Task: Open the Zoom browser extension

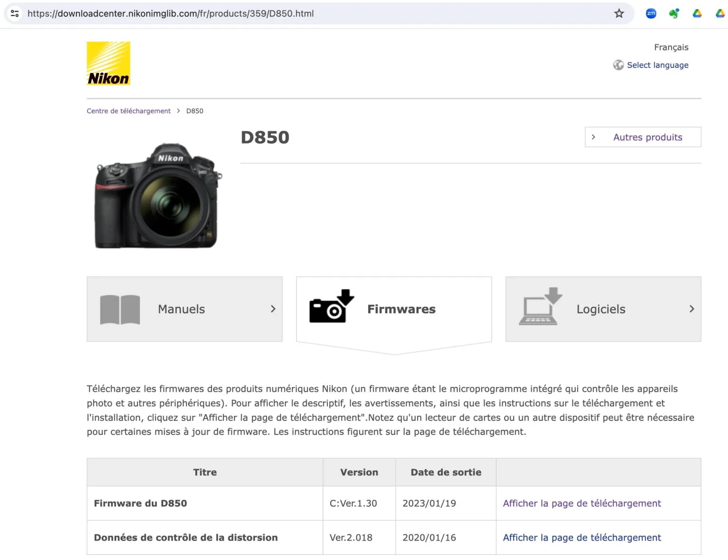Action: [651, 13]
